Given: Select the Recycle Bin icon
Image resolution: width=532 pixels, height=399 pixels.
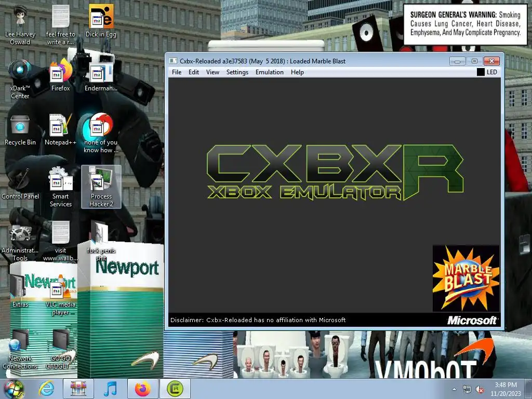Looking at the screenshot, I should (x=20, y=129).
